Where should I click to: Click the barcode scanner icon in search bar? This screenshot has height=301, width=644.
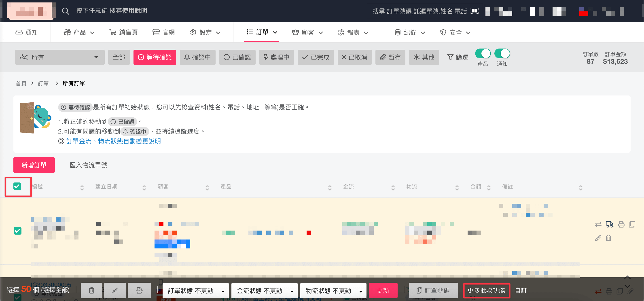click(x=474, y=11)
